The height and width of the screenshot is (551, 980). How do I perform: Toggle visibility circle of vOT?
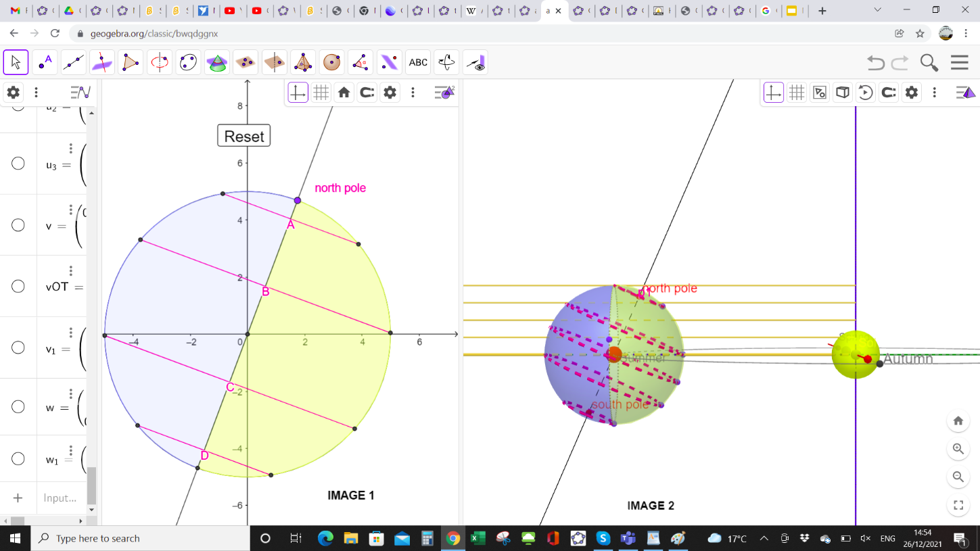pos(18,287)
